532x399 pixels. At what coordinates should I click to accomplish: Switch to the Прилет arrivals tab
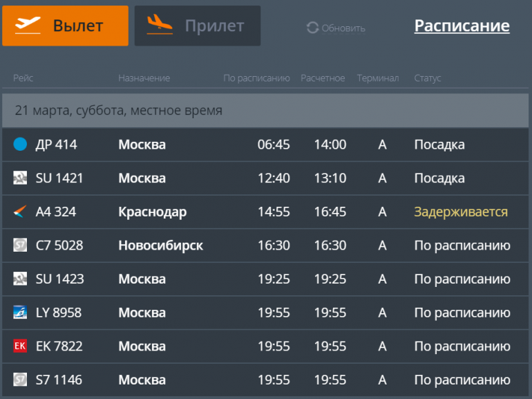tap(198, 26)
